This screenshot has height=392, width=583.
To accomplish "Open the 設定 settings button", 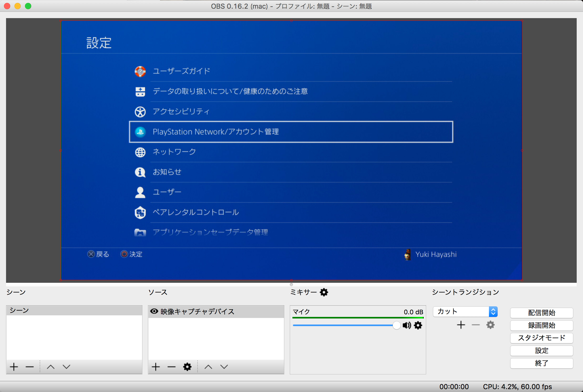I will tap(541, 351).
